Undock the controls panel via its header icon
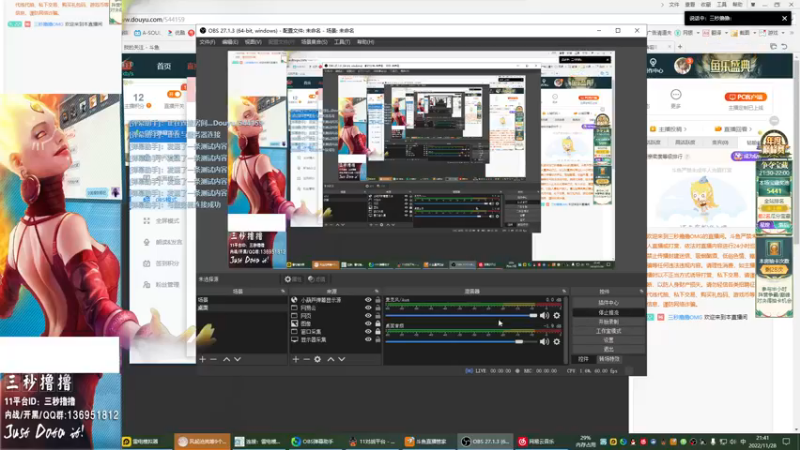800x450 pixels. (641, 291)
